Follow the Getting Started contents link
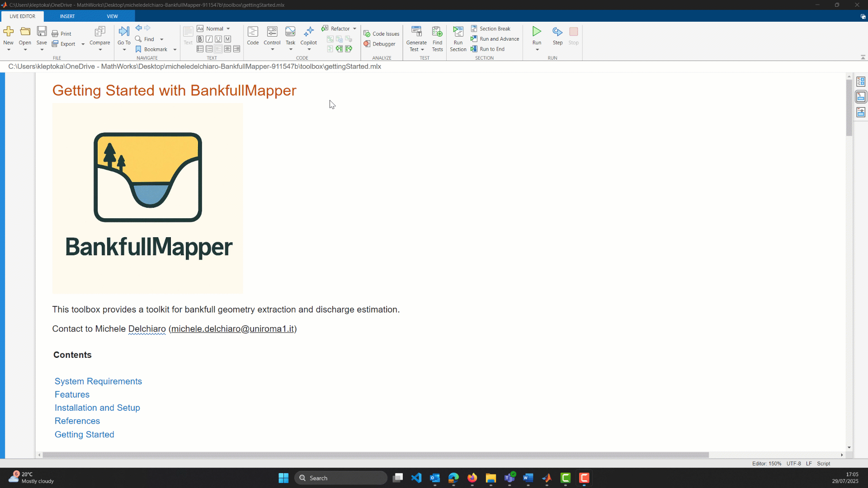This screenshot has width=868, height=488. (84, 434)
